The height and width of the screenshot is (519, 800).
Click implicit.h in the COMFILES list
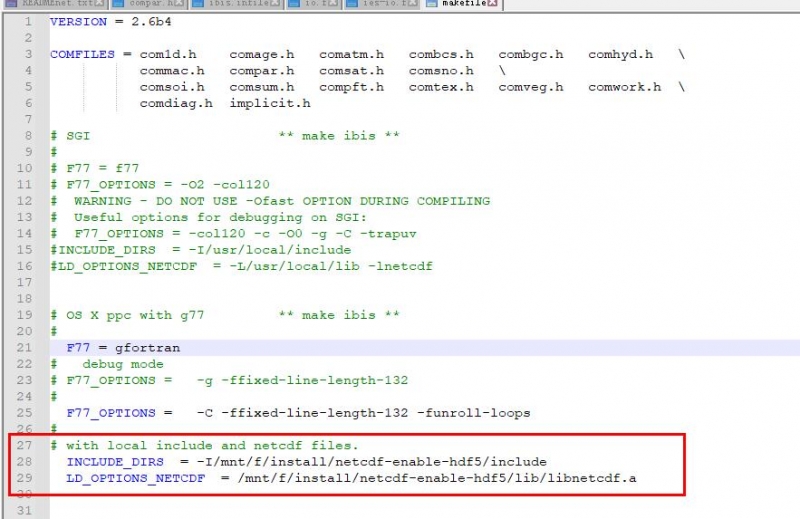(270, 103)
